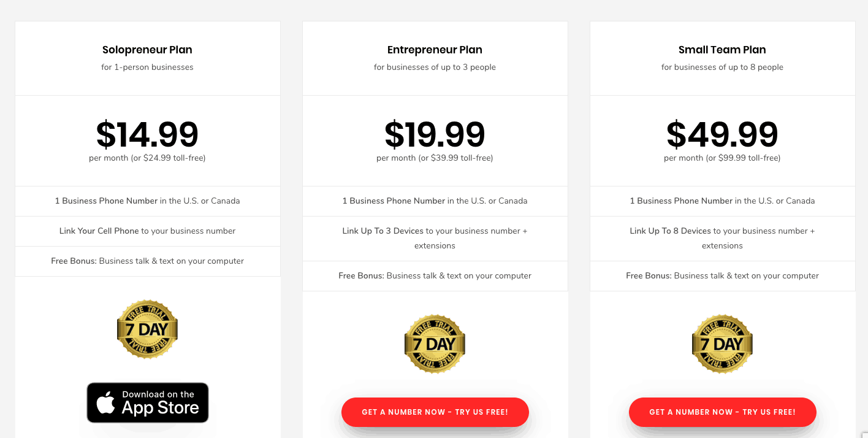Click the $49.99 monthly price

click(722, 135)
